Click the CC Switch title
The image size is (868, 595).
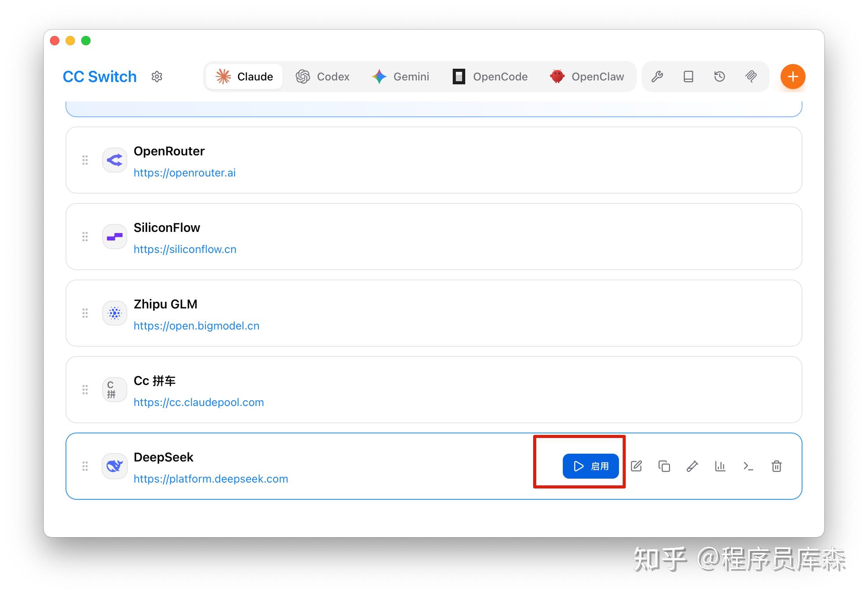(100, 77)
